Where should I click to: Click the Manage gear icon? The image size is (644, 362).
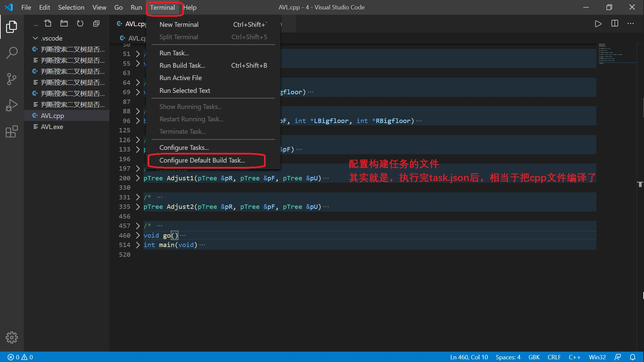pos(12,338)
